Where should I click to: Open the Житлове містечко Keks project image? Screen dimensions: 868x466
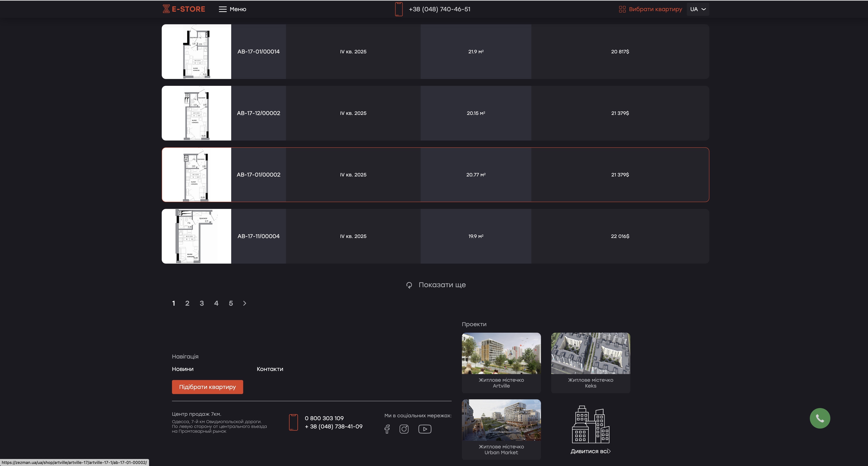click(590, 353)
